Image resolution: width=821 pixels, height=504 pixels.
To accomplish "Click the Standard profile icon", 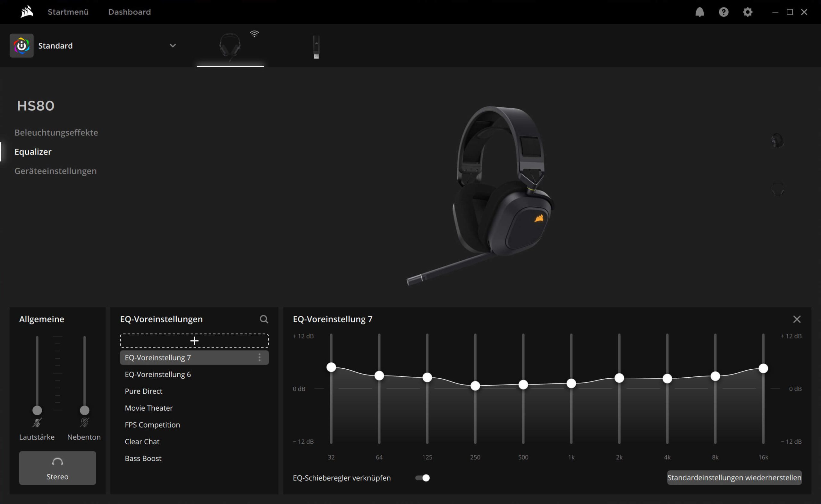I will (x=22, y=46).
